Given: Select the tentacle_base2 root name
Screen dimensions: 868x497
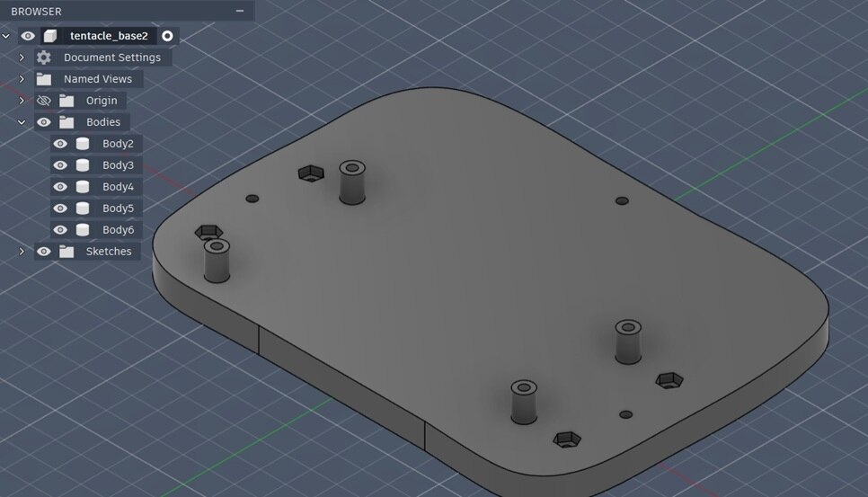Looking at the screenshot, I should click(x=109, y=36).
